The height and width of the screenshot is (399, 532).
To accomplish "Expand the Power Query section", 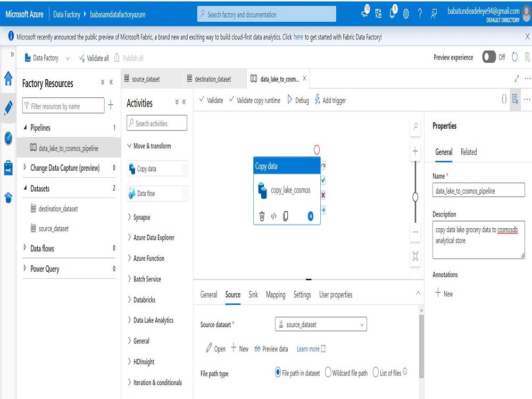I will click(25, 268).
